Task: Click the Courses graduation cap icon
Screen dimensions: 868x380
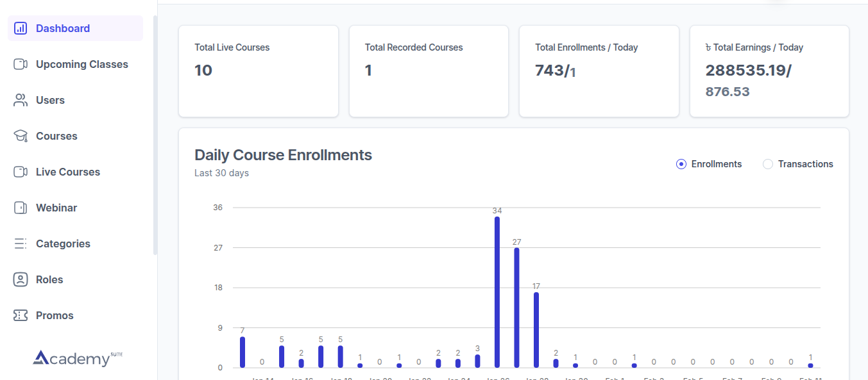Action: (21, 136)
